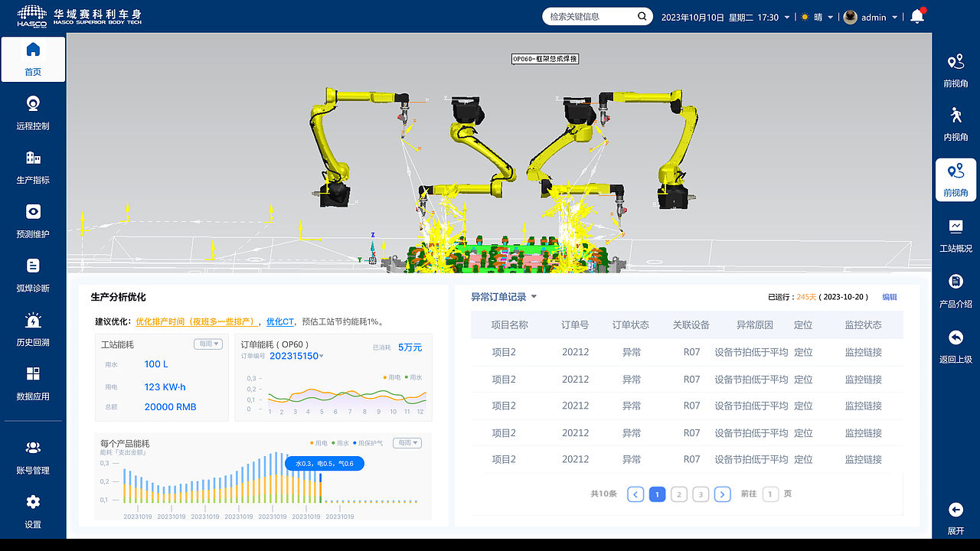Screen dimensions: 980x551
Task: Click the sun weather icon
Action: [x=805, y=17]
